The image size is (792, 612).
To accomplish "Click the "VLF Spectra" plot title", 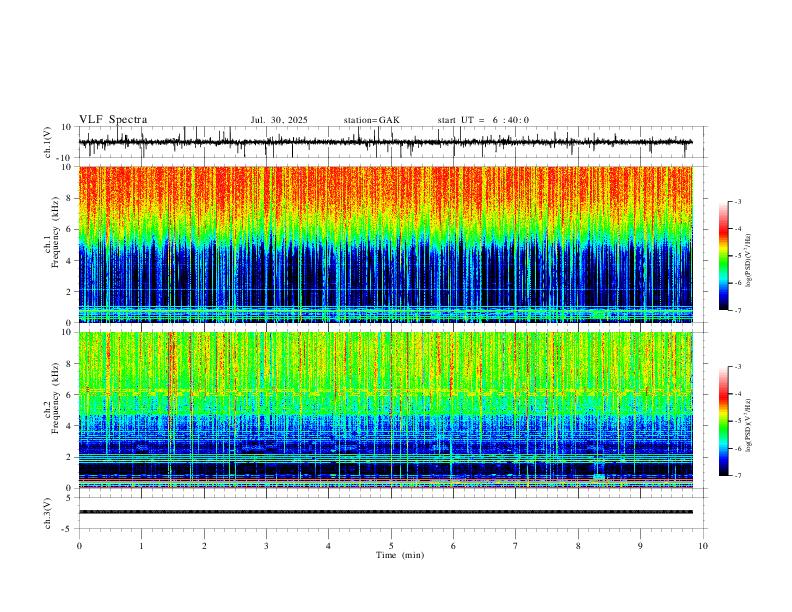I will click(113, 120).
